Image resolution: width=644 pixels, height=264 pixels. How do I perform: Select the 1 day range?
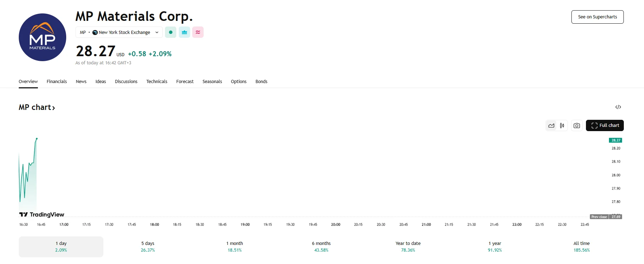click(x=61, y=247)
